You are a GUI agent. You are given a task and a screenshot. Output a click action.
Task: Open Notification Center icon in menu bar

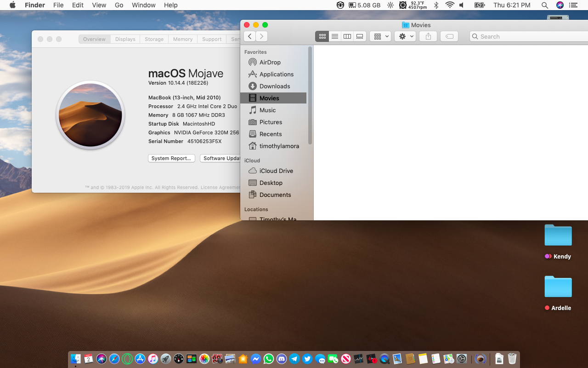pos(573,5)
